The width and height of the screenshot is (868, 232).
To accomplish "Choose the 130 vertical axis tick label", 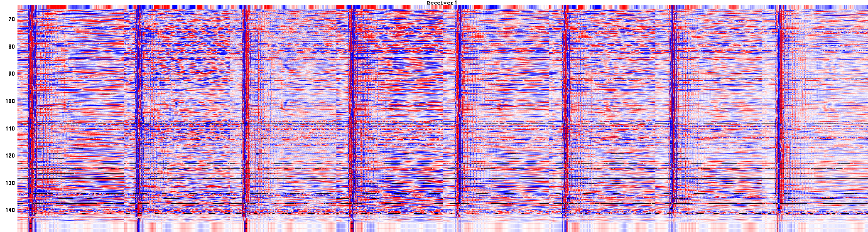I will tap(10, 183).
